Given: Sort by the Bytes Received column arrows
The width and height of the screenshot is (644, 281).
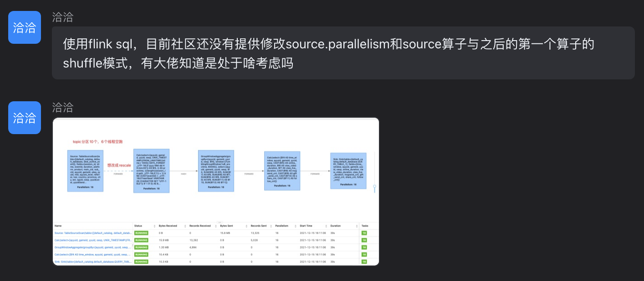Looking at the screenshot, I should [184, 226].
